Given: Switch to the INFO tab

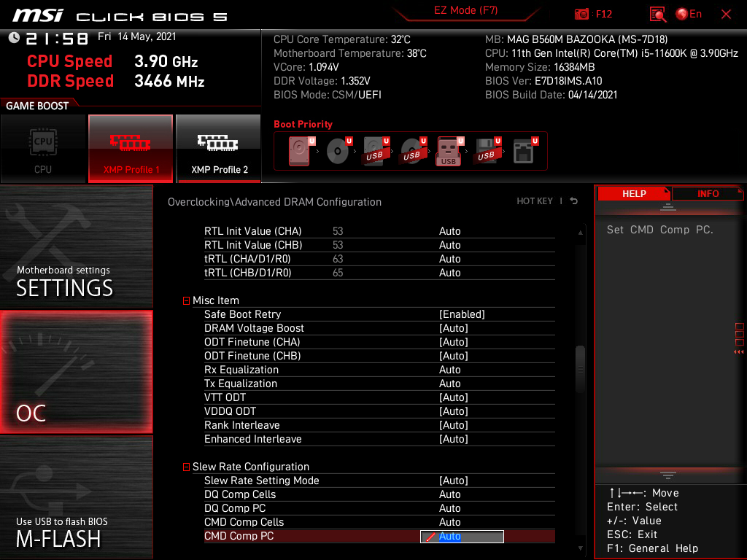Looking at the screenshot, I should tap(708, 193).
